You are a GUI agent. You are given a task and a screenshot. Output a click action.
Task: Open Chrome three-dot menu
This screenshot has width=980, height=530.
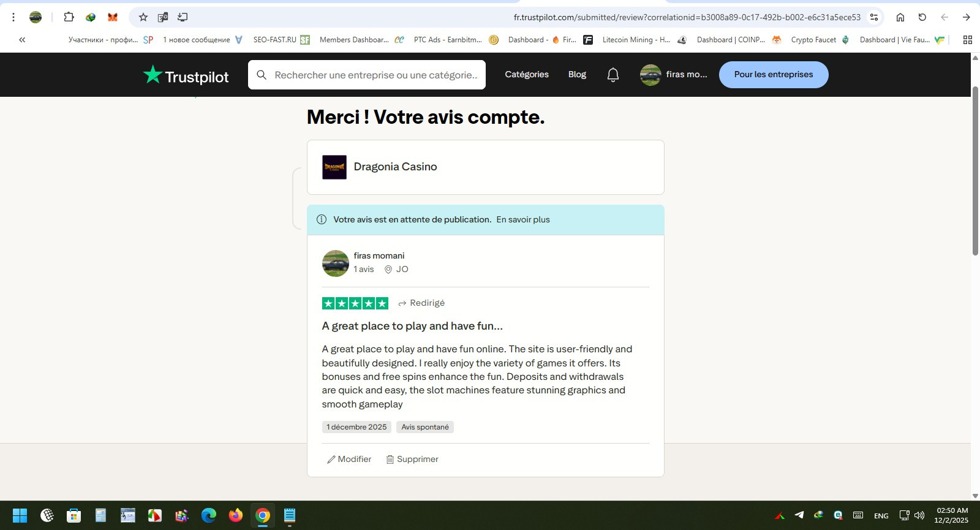[13, 17]
